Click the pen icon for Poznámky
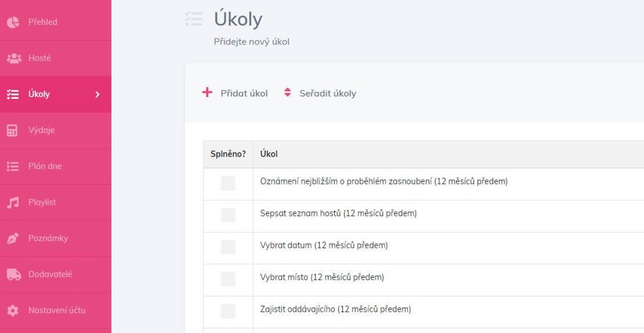The width and height of the screenshot is (644, 333). [x=13, y=238]
